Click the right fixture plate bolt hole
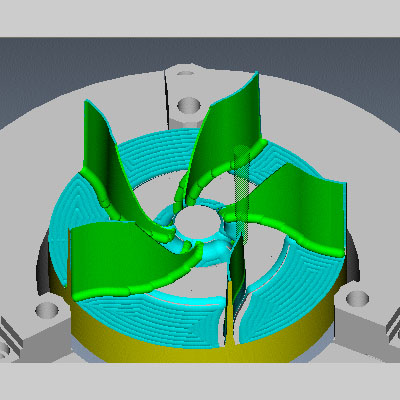Viewport: 400px width, 400px height. 357,298
